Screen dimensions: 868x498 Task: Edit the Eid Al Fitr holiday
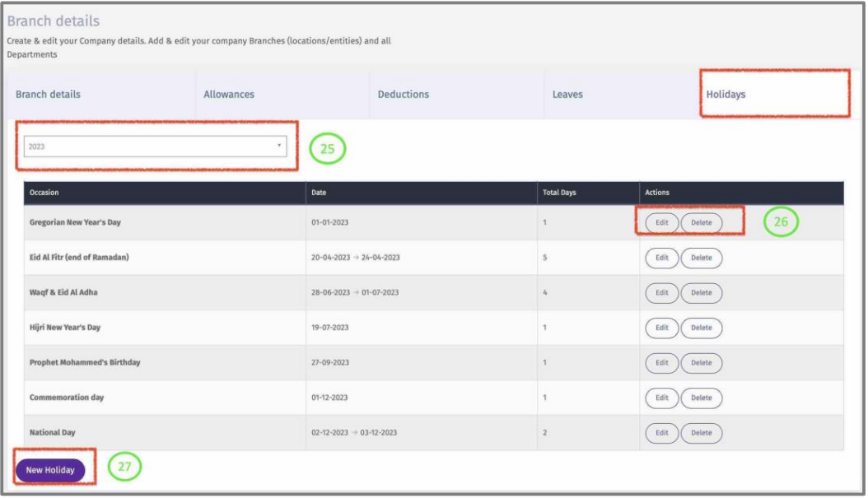[x=661, y=258]
